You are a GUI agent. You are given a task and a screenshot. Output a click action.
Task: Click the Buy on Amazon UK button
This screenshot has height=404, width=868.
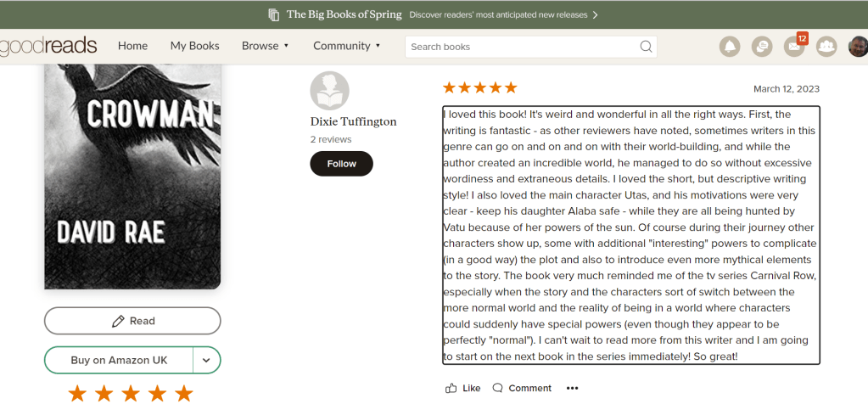pyautogui.click(x=119, y=360)
